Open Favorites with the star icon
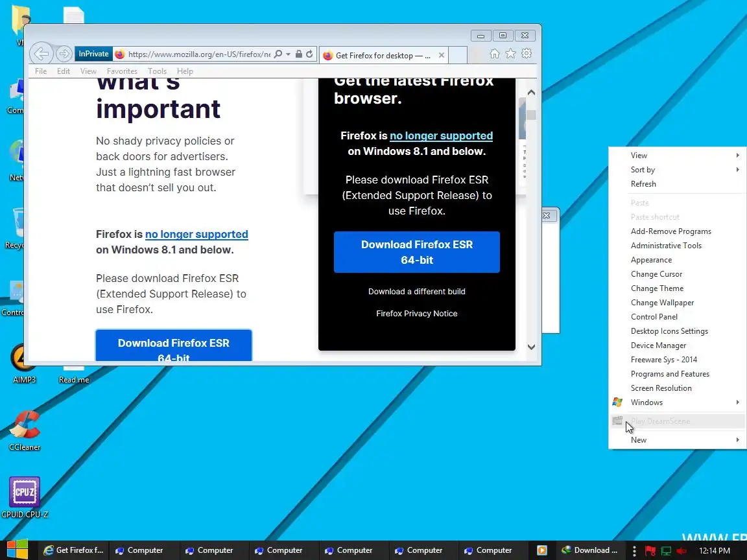This screenshot has width=747, height=560. (510, 54)
